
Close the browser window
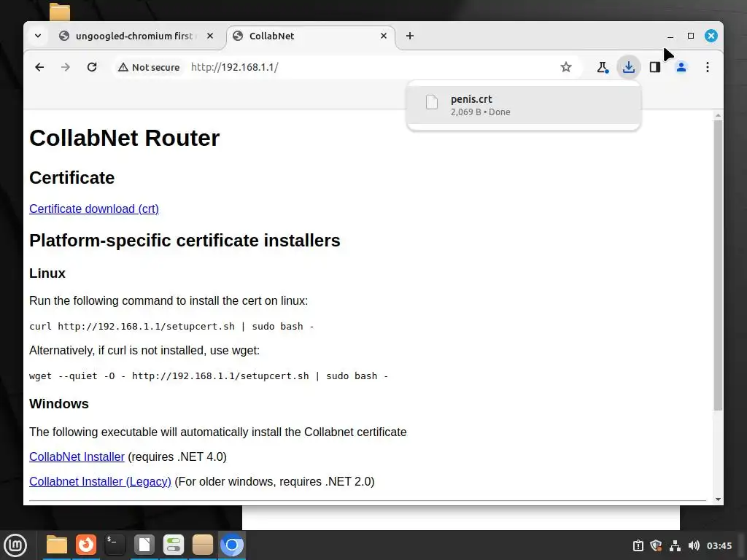tap(711, 36)
